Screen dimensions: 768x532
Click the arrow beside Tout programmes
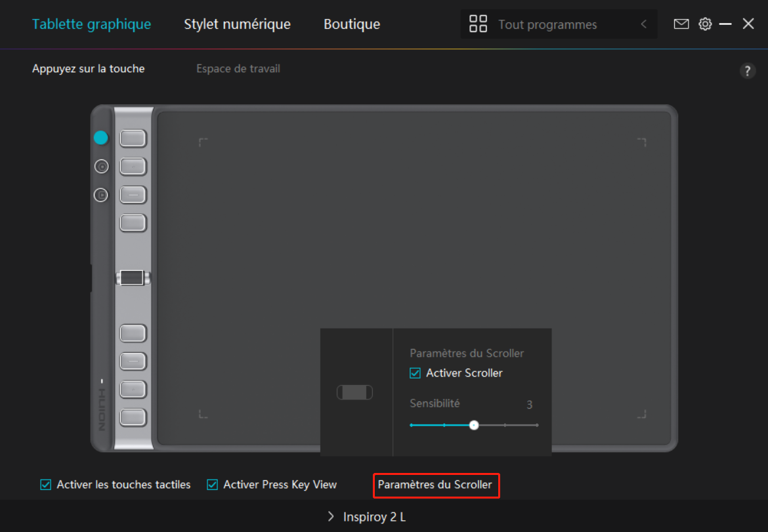[643, 24]
